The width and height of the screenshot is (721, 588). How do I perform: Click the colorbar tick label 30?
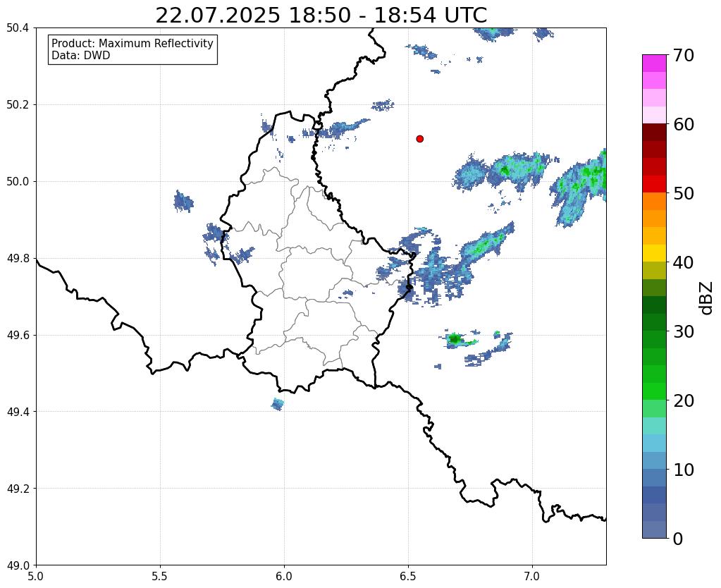[x=684, y=331]
